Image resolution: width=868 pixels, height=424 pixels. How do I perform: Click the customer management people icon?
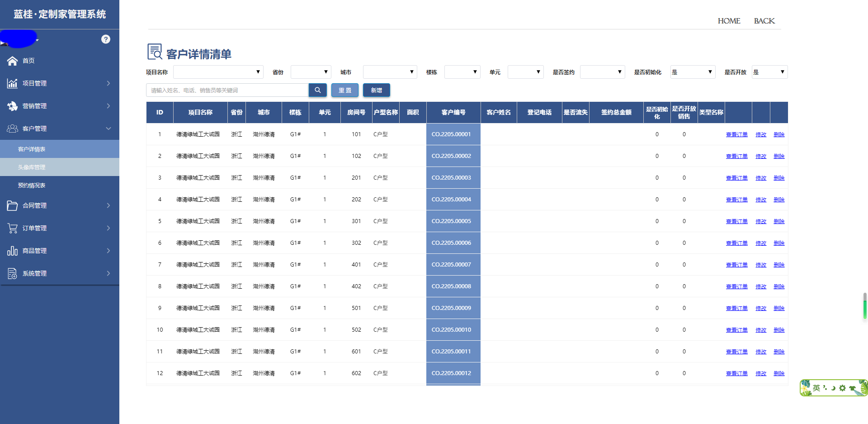coord(12,129)
